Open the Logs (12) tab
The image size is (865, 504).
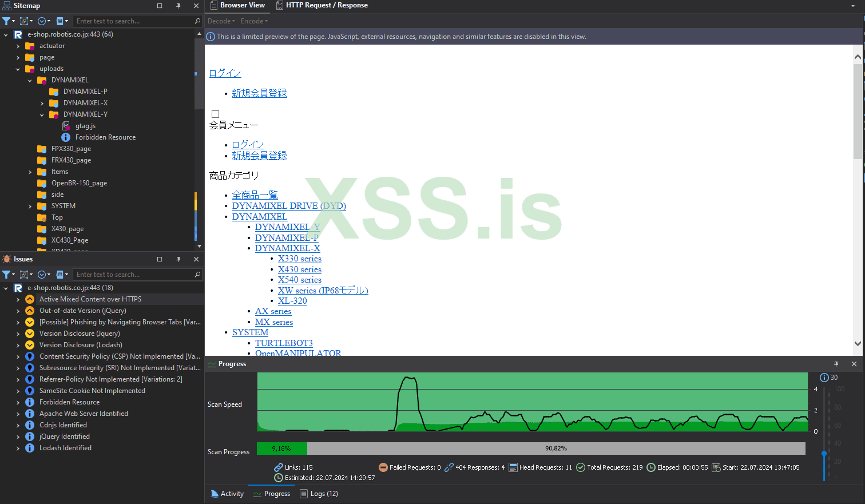point(319,494)
